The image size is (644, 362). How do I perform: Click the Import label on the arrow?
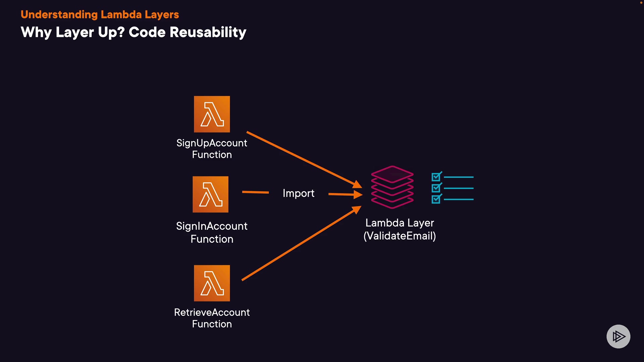coord(298,193)
